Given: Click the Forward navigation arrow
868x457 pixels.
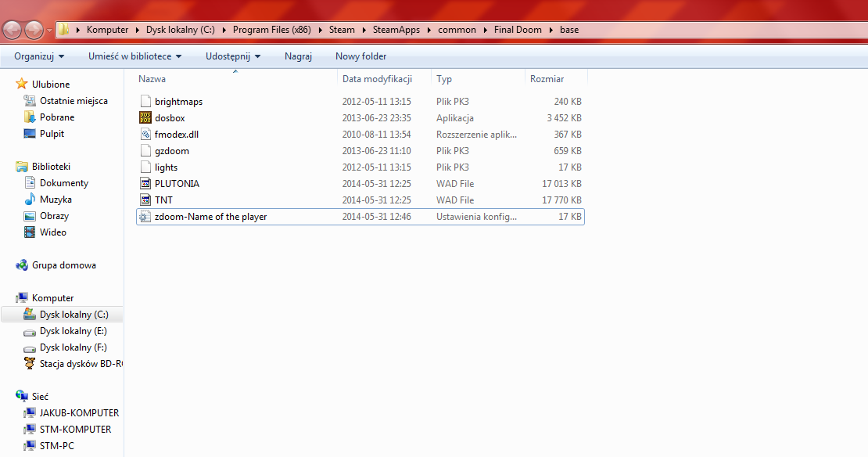Looking at the screenshot, I should (34, 30).
